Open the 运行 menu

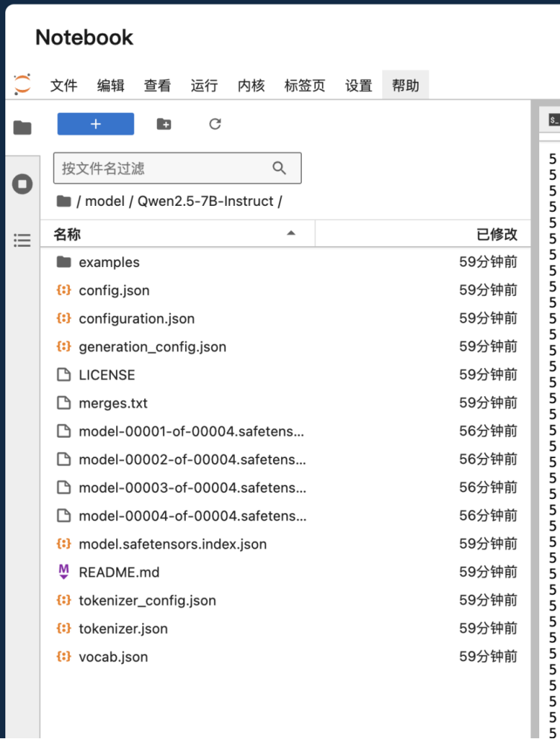204,85
